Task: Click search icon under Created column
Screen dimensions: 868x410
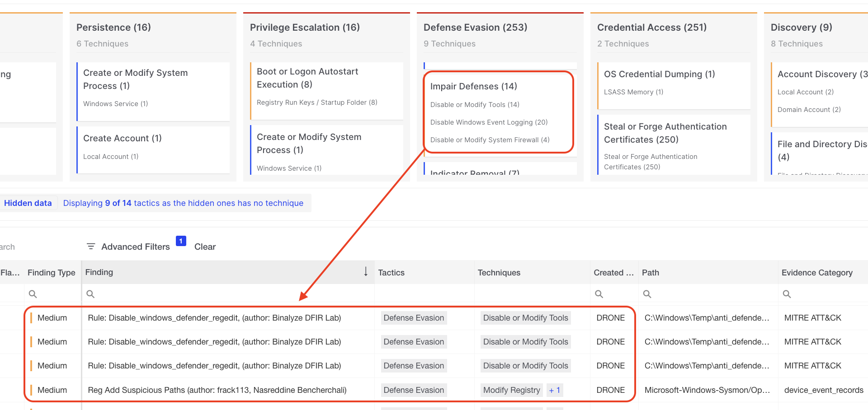Action: click(599, 294)
